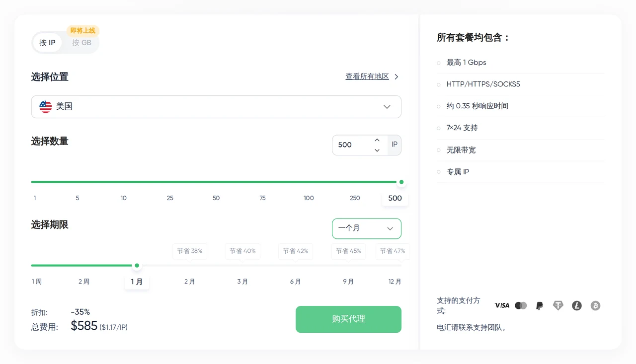This screenshot has height=364, width=636.
Task: Choose the 3月 duration option
Action: (242, 282)
